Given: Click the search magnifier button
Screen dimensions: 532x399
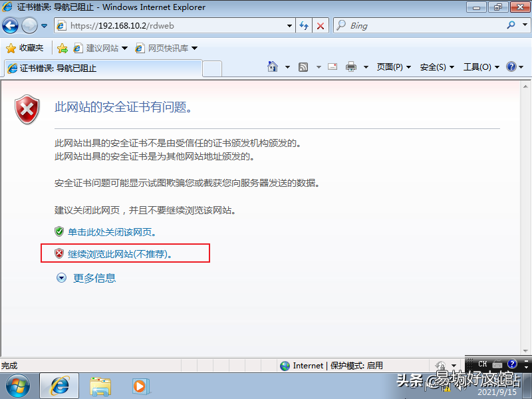Looking at the screenshot, I should tap(511, 25).
